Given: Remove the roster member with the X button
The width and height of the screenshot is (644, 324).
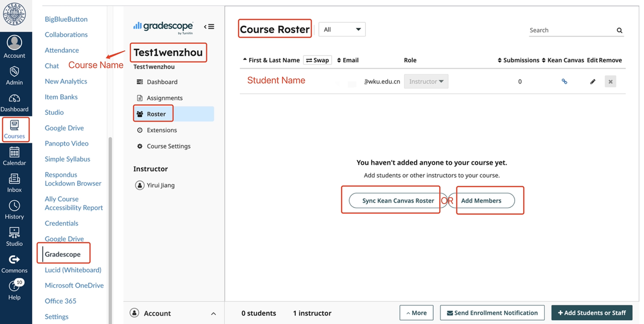Looking at the screenshot, I should point(610,81).
